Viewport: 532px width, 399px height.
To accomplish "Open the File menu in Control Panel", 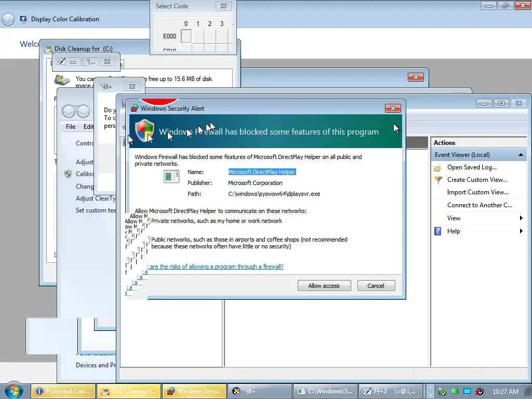I will point(71,127).
